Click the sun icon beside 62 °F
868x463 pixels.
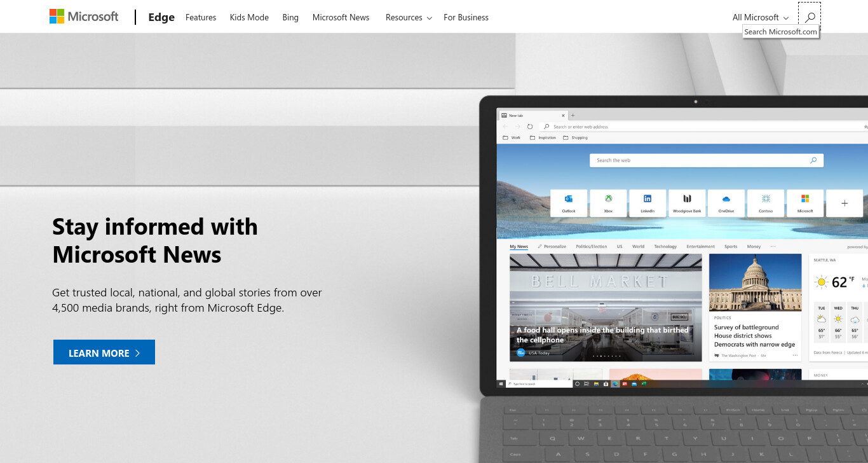(822, 282)
